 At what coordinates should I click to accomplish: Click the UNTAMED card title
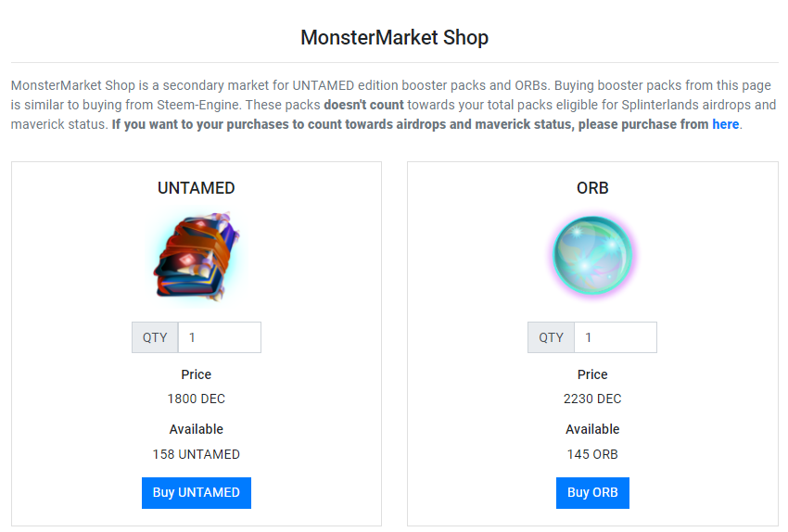196,188
